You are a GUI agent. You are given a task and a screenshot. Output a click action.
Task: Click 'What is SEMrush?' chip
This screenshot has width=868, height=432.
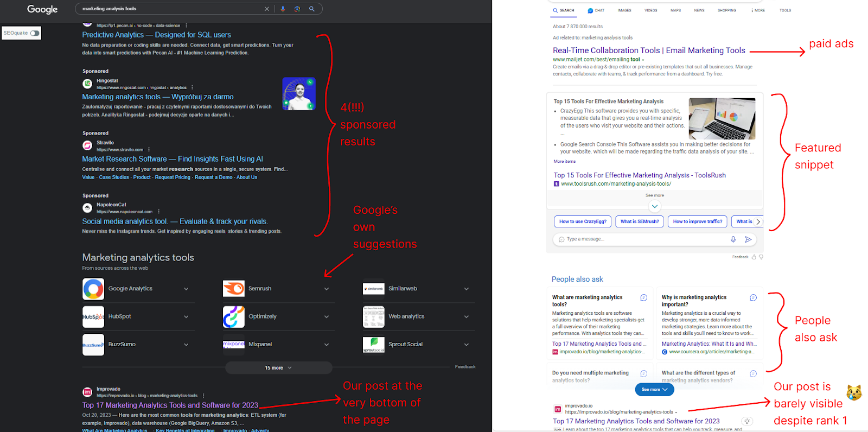[x=640, y=221]
